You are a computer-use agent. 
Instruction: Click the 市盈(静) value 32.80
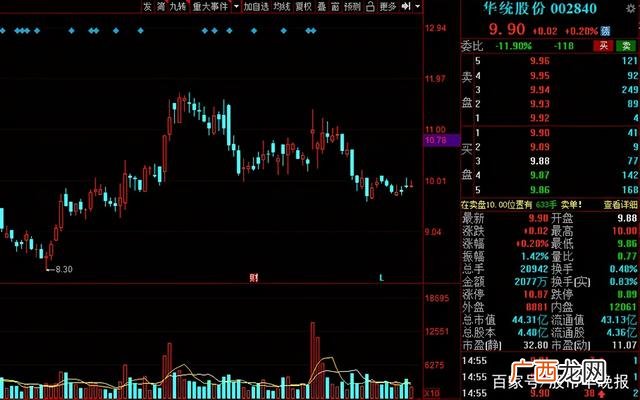(x=536, y=345)
